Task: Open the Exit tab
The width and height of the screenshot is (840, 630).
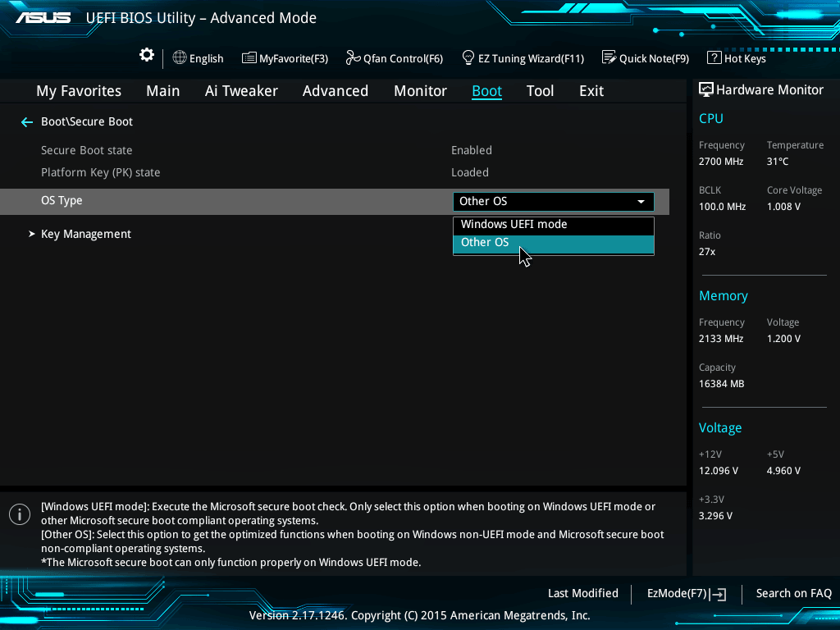Action: [591, 91]
